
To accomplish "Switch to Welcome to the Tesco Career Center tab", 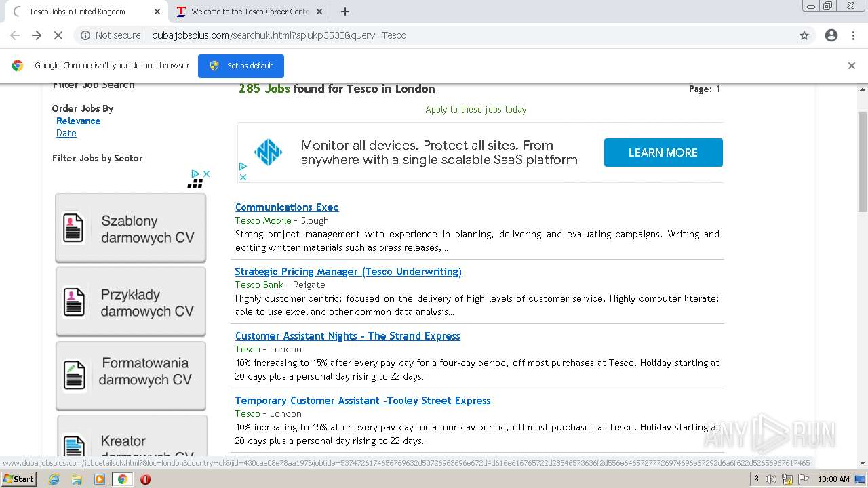I will tap(248, 12).
